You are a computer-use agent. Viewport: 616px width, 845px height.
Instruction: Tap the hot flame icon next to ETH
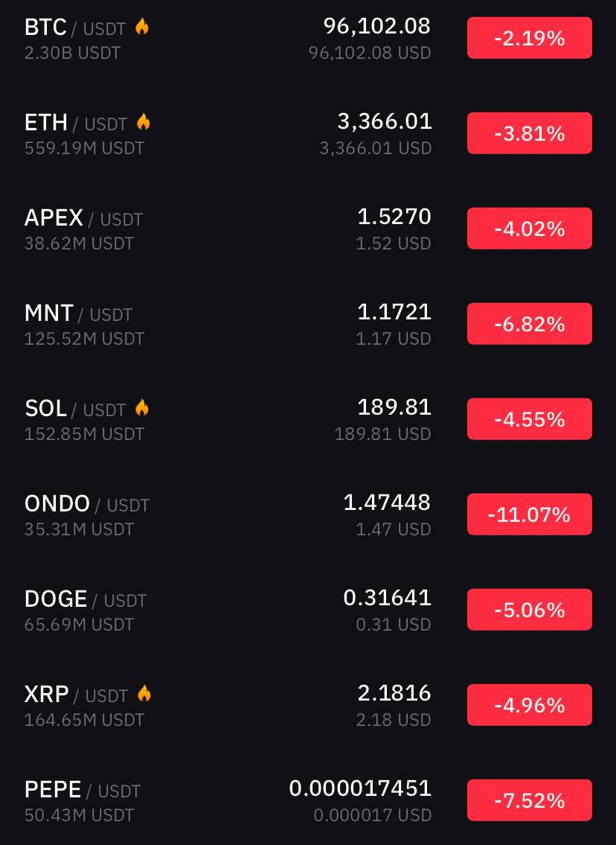point(144,122)
